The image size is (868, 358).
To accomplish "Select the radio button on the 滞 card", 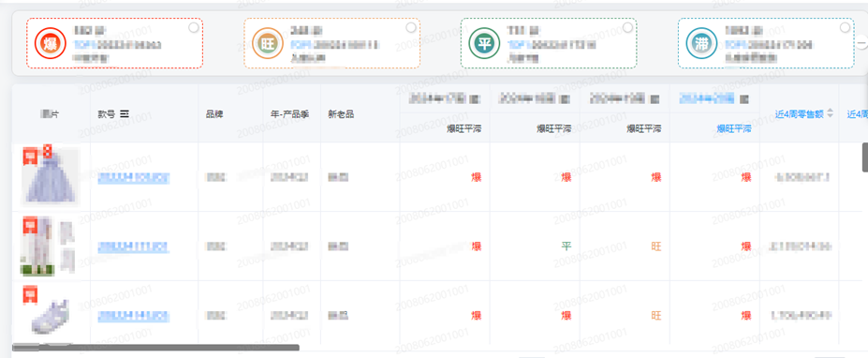I will tap(845, 28).
